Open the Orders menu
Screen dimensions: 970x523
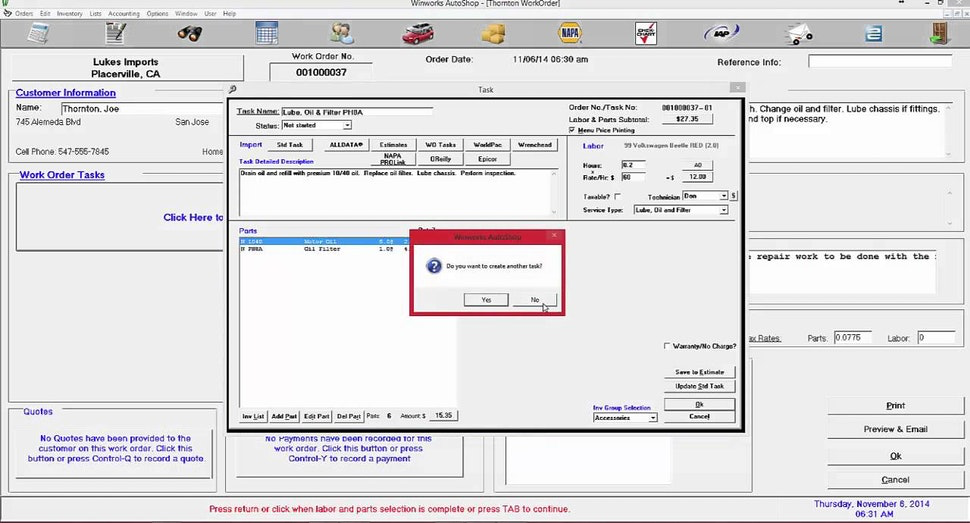[24, 14]
